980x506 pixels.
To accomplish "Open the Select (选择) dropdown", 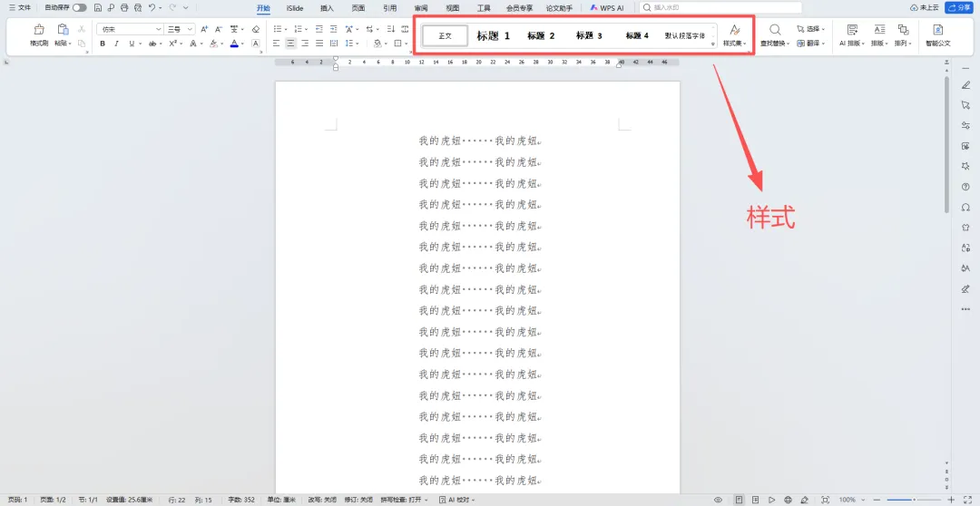I will tap(810, 29).
